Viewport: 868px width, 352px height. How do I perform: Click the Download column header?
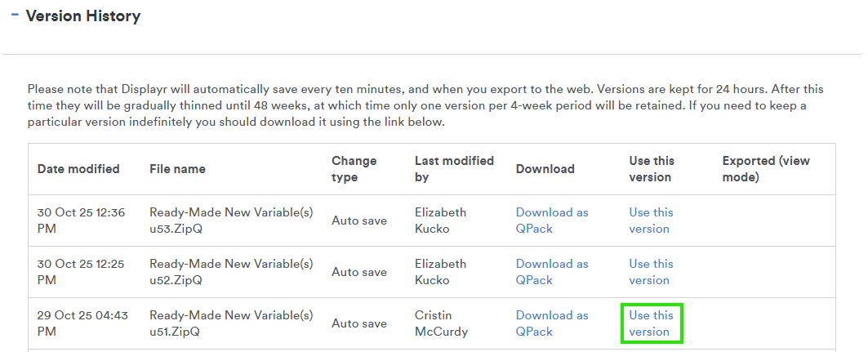point(545,169)
